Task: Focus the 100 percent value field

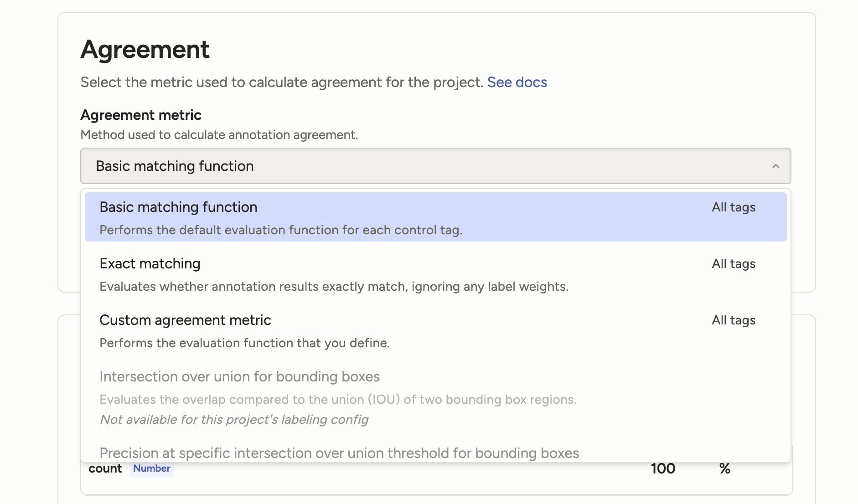Action: coord(662,468)
